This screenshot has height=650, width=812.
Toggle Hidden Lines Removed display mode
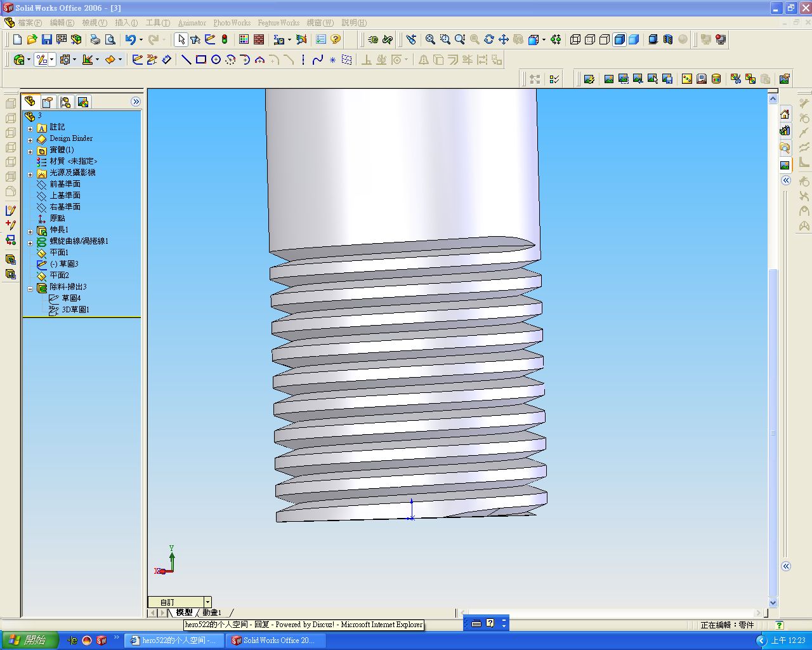(605, 39)
